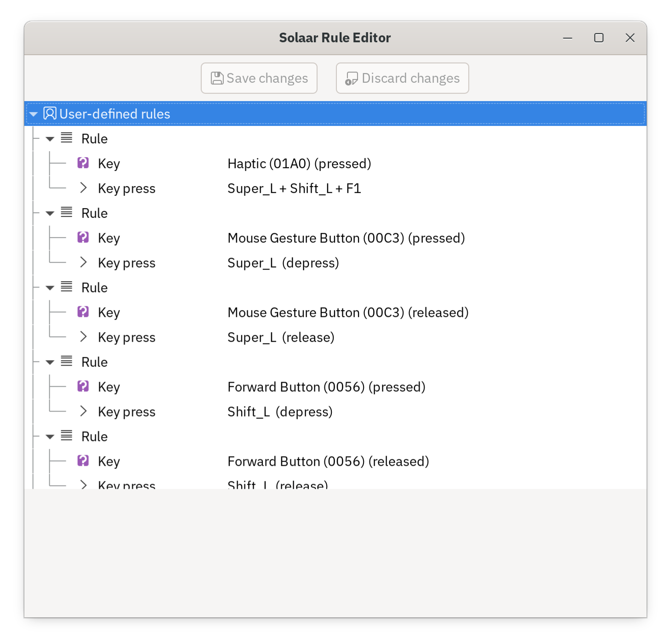The image size is (670, 644).
Task: Select the value Super_L (depress)
Action: tap(283, 263)
